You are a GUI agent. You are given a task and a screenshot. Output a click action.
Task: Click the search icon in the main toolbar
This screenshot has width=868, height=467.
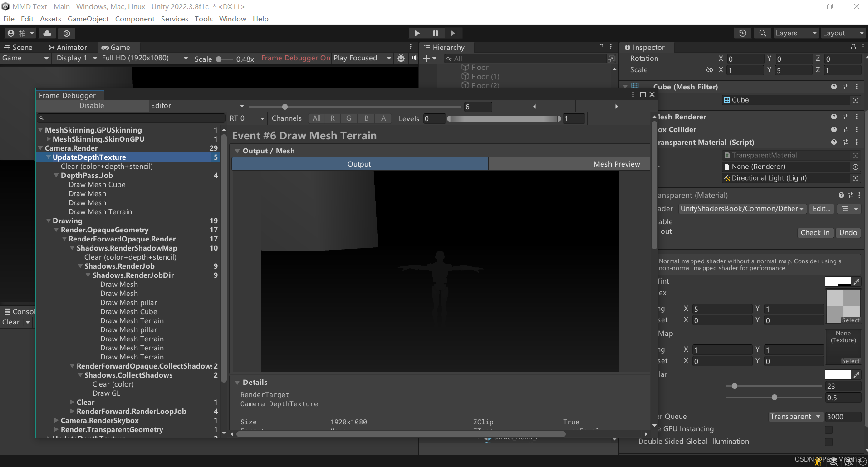tap(762, 33)
